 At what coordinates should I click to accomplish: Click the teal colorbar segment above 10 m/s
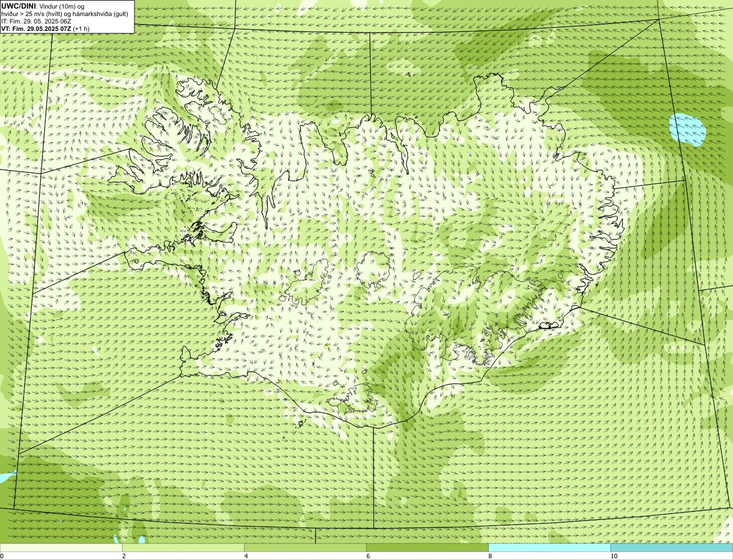(672, 548)
